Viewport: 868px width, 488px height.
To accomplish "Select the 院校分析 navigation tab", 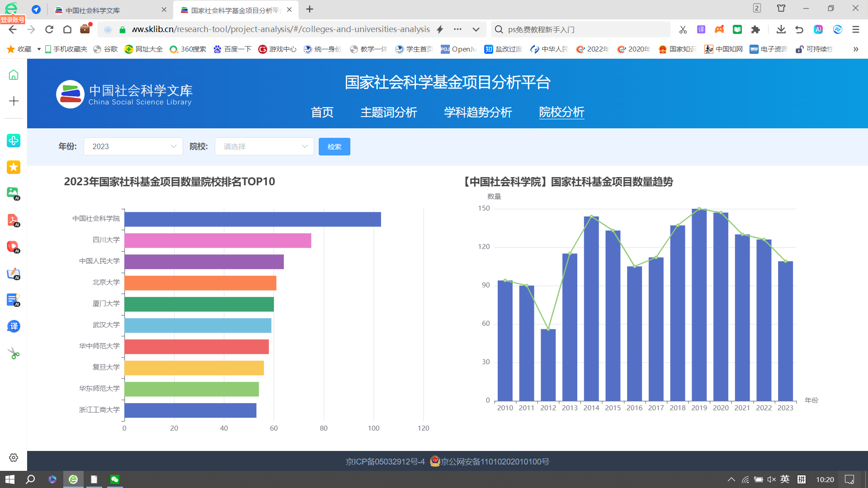I will (561, 112).
